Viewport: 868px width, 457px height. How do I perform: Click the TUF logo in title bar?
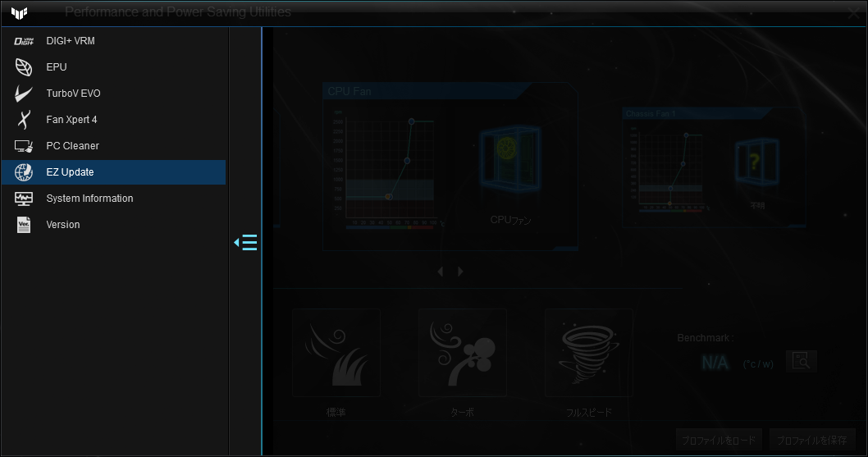coord(20,13)
